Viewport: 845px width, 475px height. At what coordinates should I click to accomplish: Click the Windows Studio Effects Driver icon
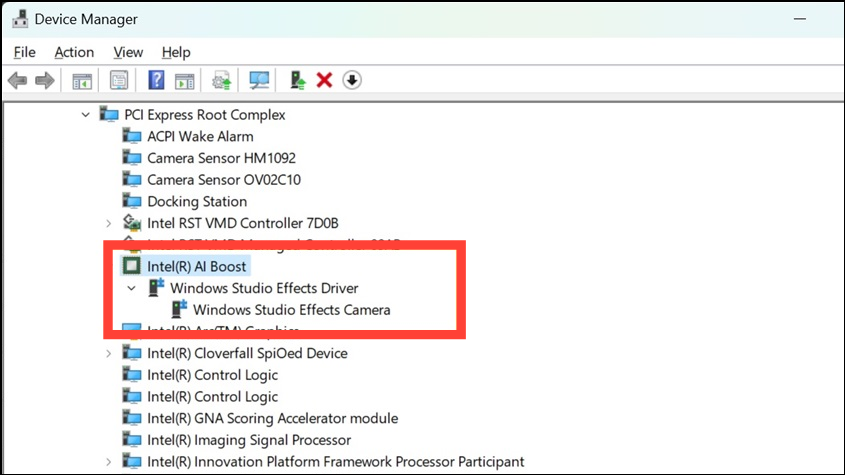click(156, 287)
